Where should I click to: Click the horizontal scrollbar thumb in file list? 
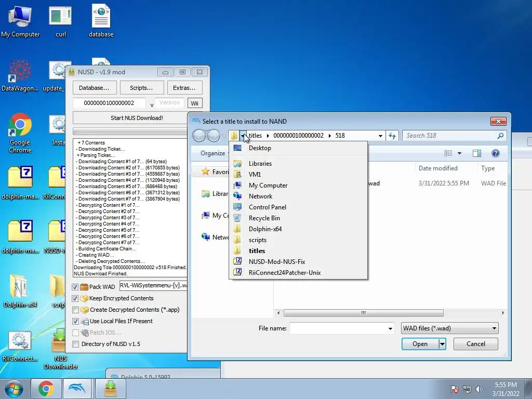363,313
